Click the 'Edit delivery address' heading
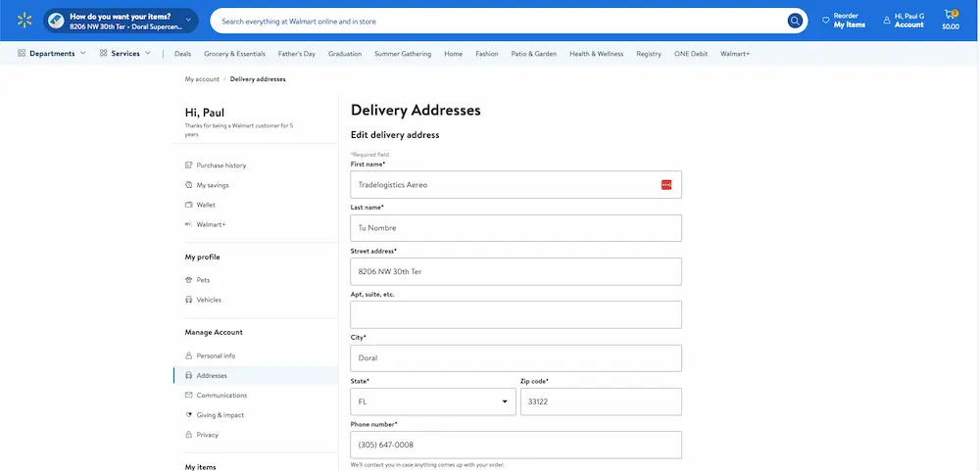Screen dimensions: 980x471 (395, 135)
